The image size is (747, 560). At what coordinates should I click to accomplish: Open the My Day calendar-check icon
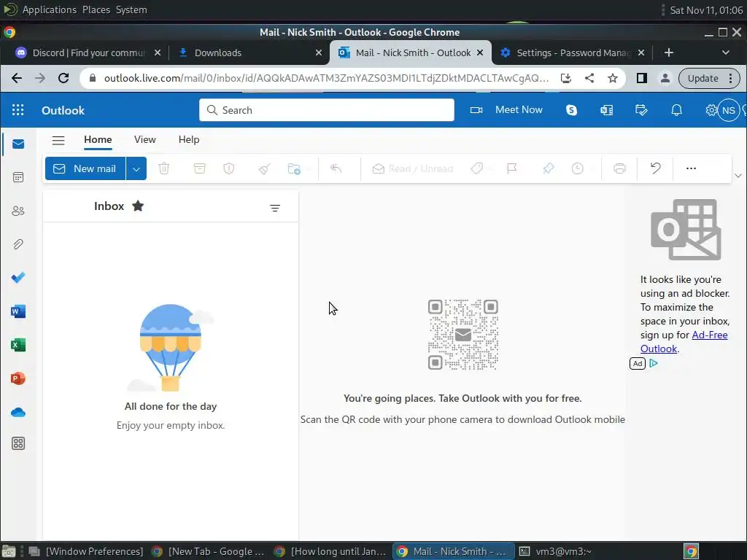point(641,110)
